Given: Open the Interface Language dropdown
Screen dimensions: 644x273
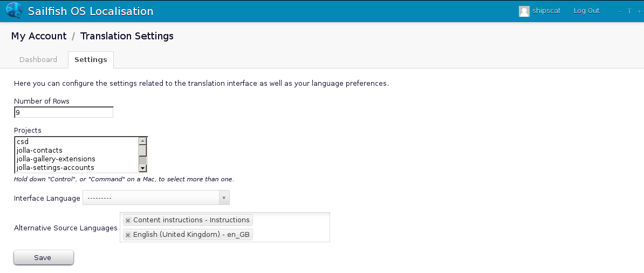Looking at the screenshot, I should (156, 198).
